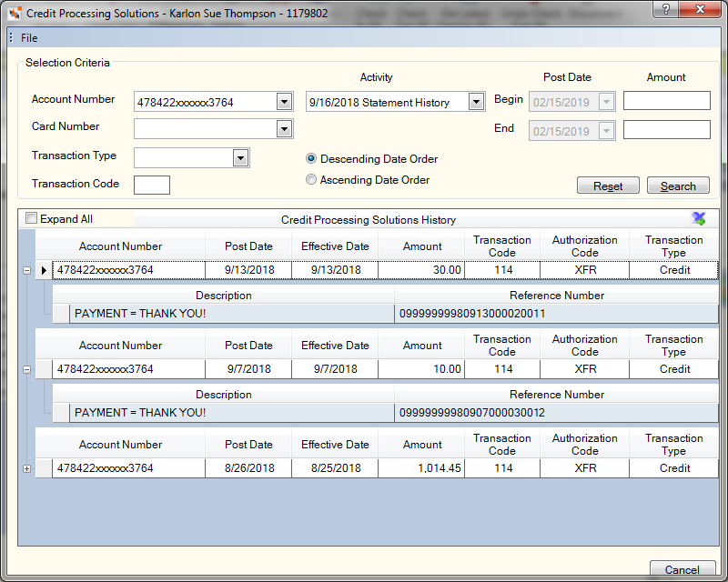This screenshot has width=728, height=582.
Task: Click the Amount column header in first table
Action: tap(421, 246)
